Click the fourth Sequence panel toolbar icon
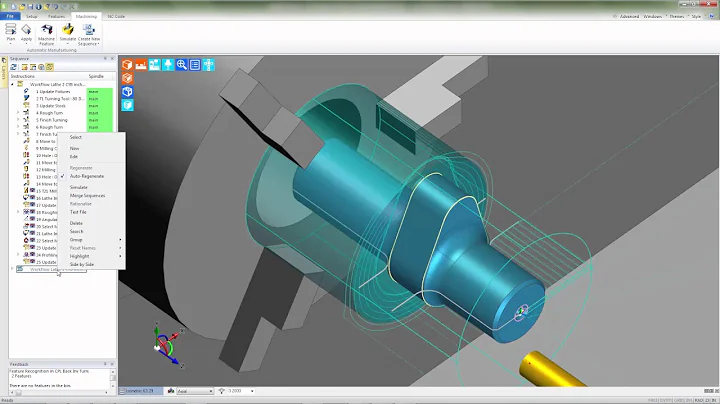 tap(41, 67)
